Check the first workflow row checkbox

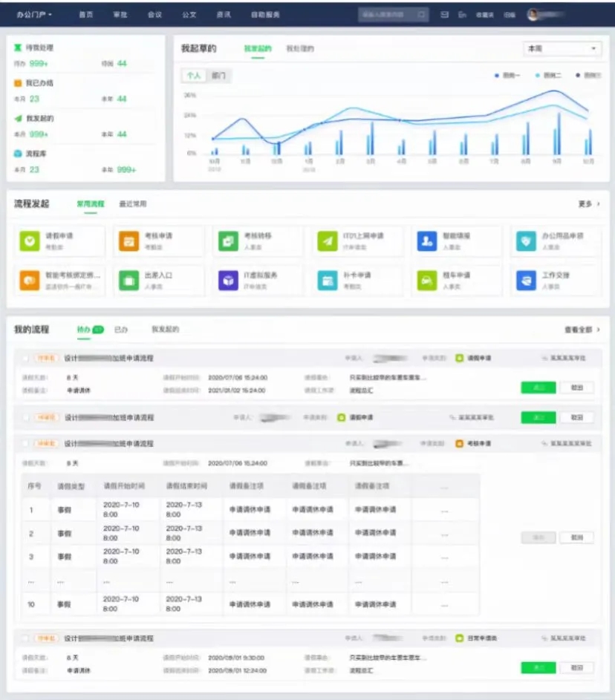tap(25, 358)
